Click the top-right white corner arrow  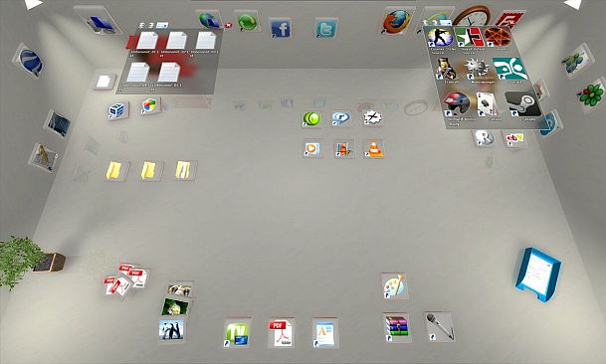click(572, 4)
